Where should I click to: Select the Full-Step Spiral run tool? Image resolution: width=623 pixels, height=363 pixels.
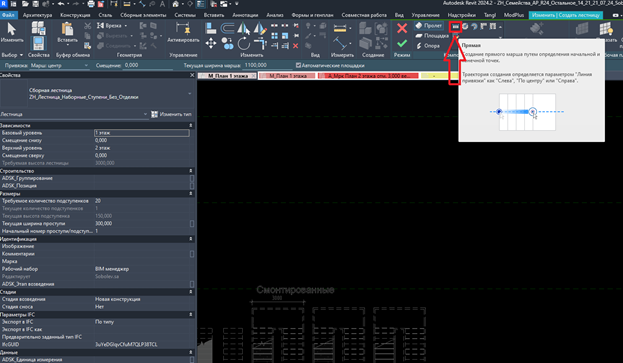(465, 27)
